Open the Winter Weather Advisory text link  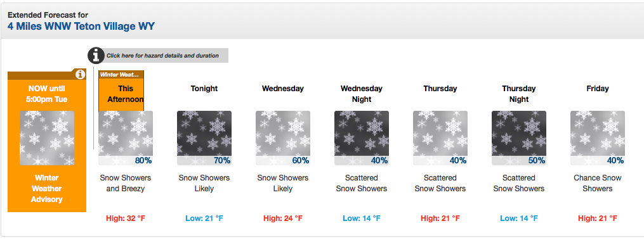tap(48, 189)
